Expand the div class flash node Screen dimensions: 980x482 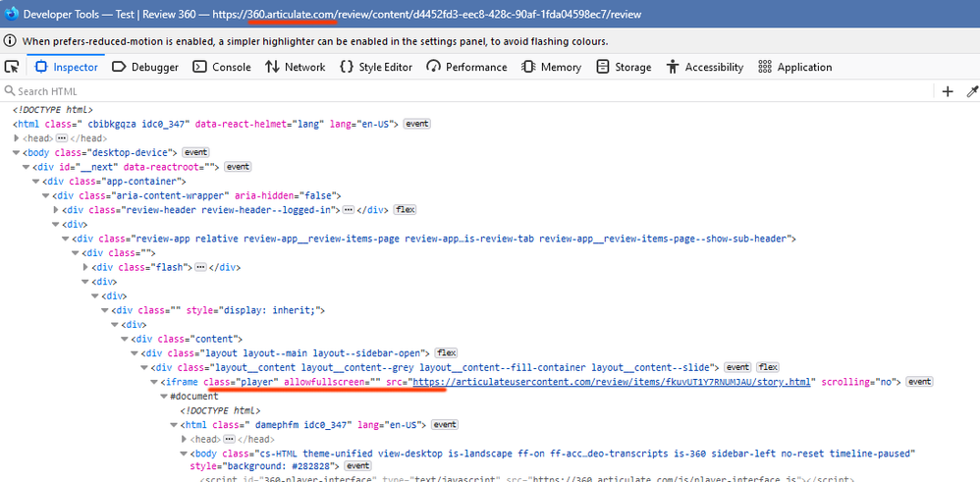point(87,267)
